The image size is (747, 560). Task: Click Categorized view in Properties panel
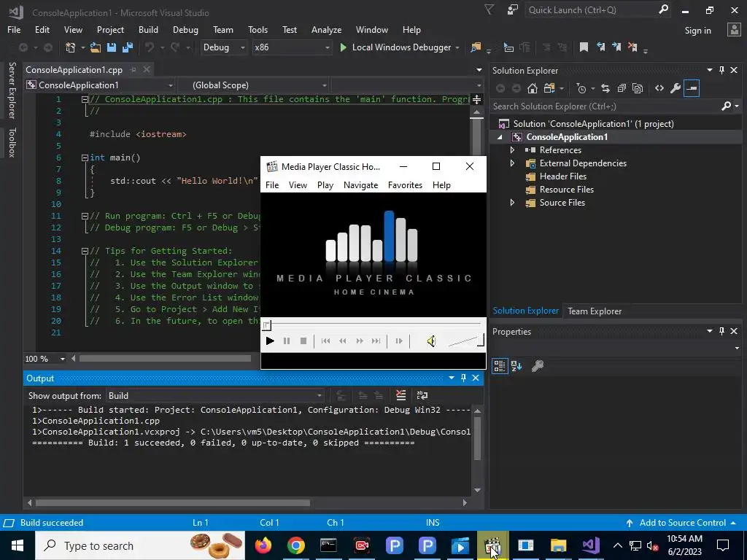click(x=500, y=366)
